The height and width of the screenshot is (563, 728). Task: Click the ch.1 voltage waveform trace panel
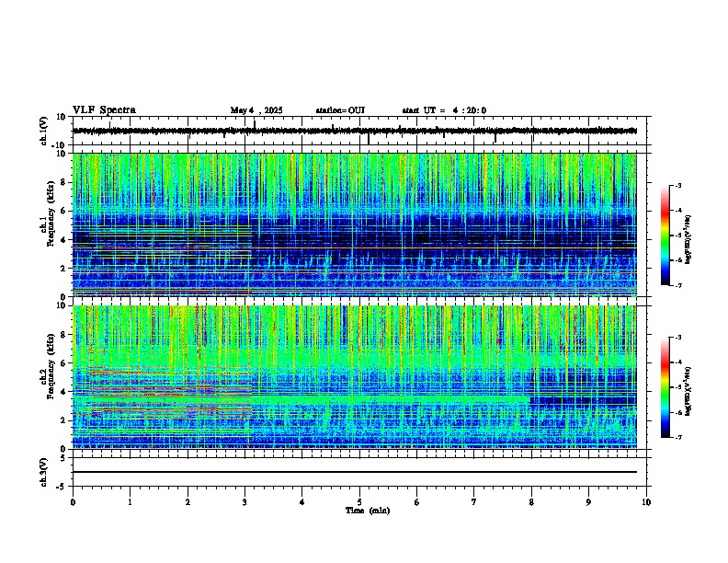pyautogui.click(x=361, y=131)
